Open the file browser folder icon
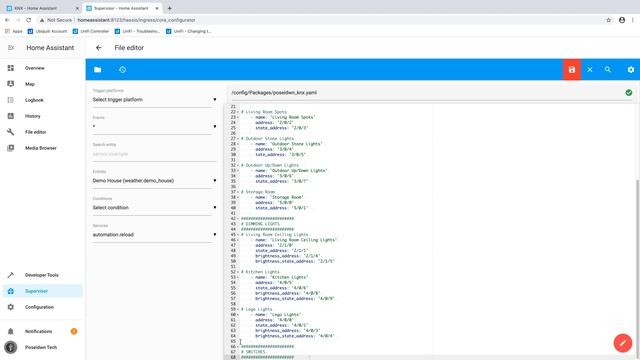The height and width of the screenshot is (360, 640). click(x=98, y=70)
